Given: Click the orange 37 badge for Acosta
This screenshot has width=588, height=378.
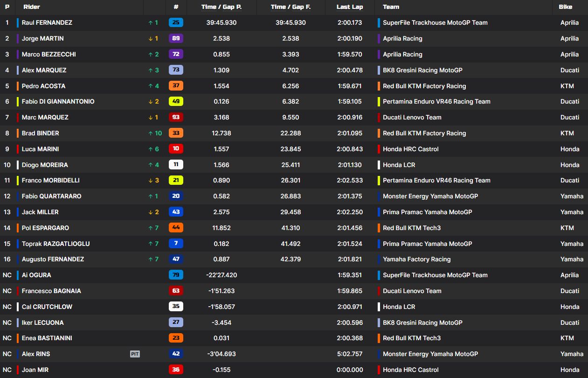Looking at the screenshot, I should click(176, 86).
